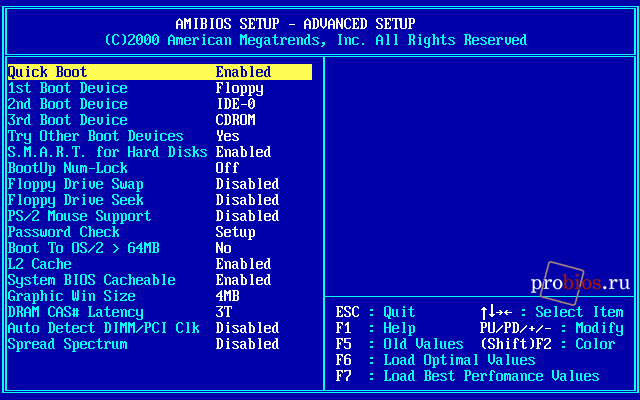Click Disabled value for Auto Detect DIMM/PCI Clk
The image size is (640, 400).
(x=247, y=328)
